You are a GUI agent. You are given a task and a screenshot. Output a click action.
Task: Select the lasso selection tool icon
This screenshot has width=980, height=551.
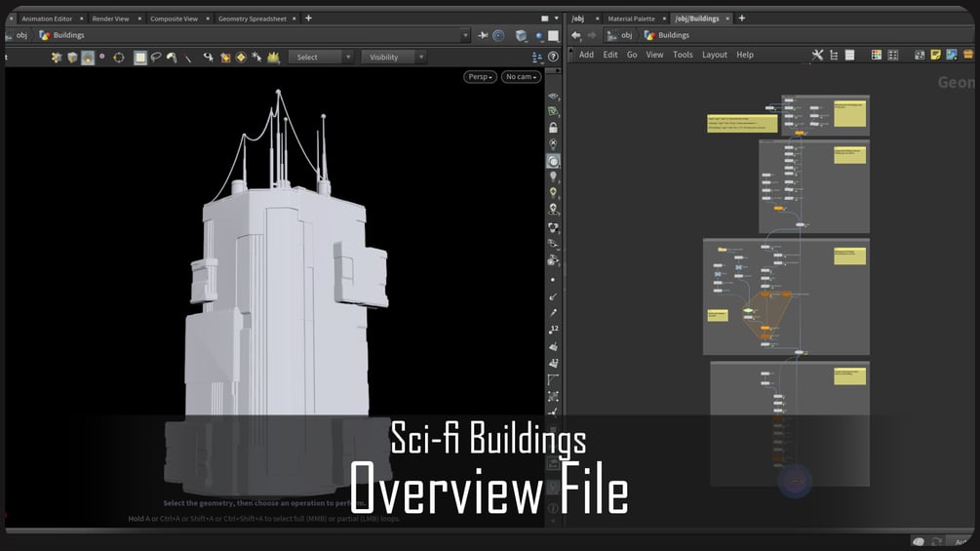coord(156,58)
